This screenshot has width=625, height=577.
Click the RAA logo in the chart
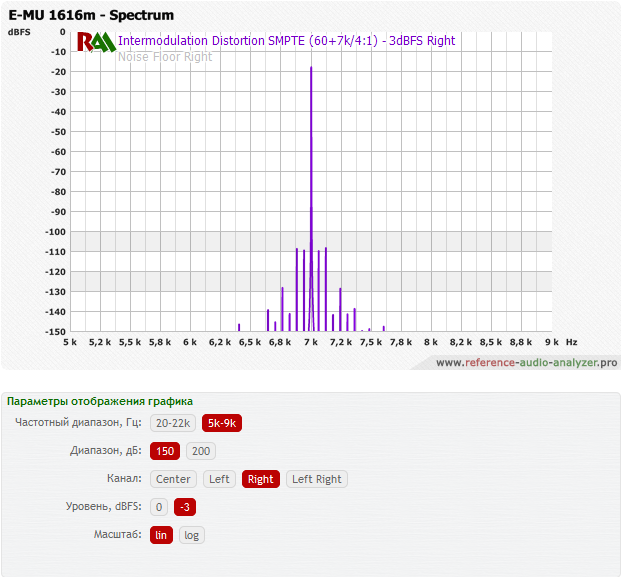pyautogui.click(x=96, y=41)
